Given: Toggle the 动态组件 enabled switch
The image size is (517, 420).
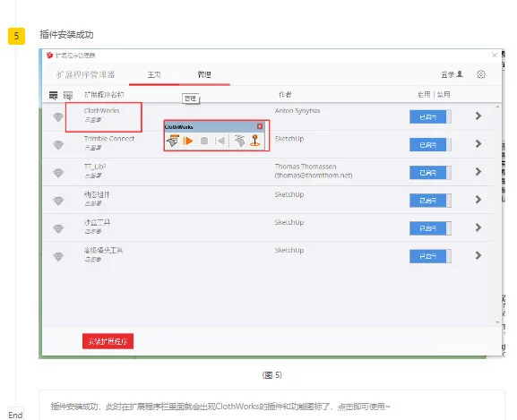Looking at the screenshot, I should click(430, 201).
